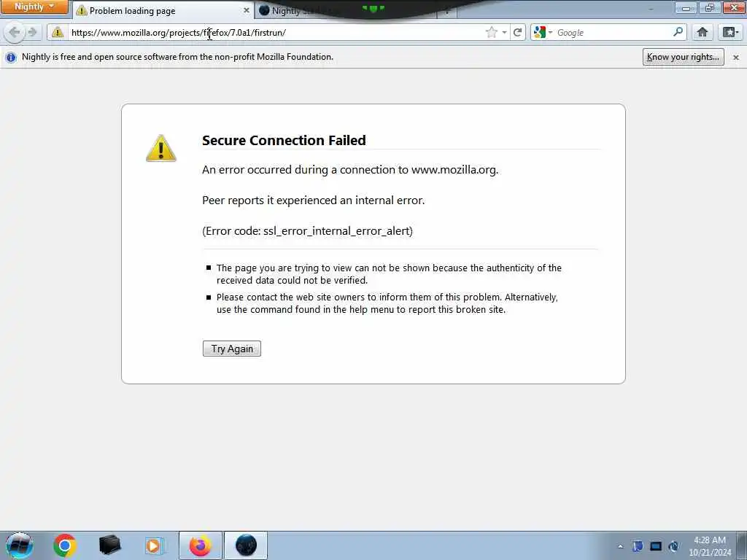Click 'An error occurred during a connection' text

(x=350, y=170)
